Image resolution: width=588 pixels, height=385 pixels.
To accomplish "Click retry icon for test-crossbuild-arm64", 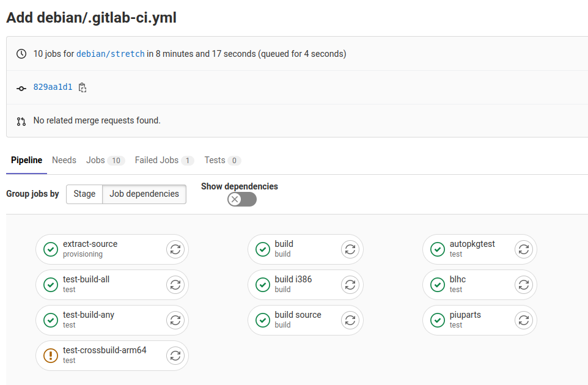I will [x=175, y=356].
